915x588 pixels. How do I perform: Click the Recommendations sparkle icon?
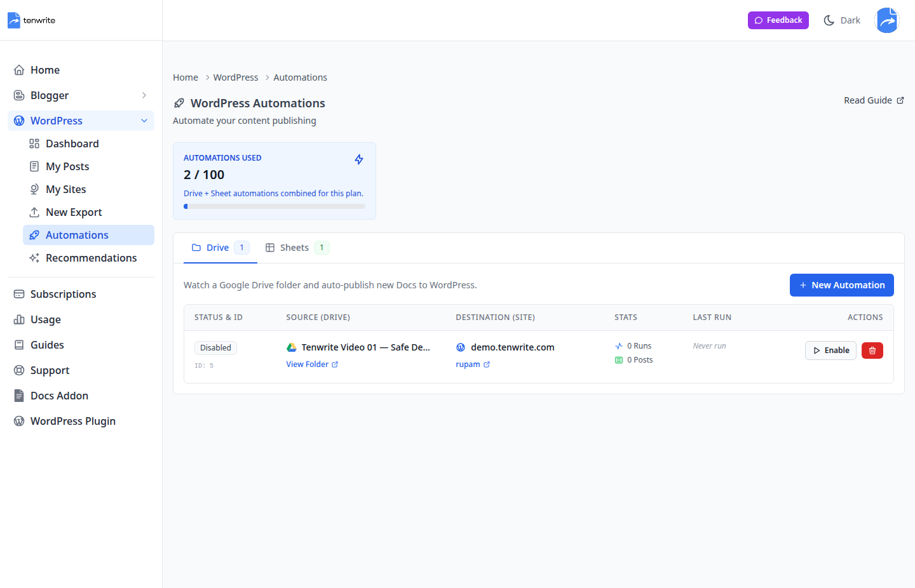[x=34, y=258]
